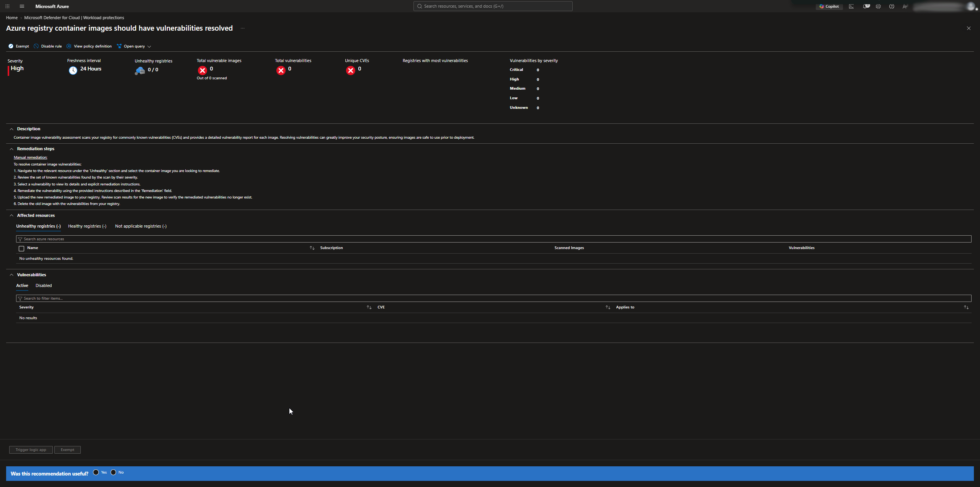Focus the global search resources box
The height and width of the screenshot is (487, 980).
pos(493,6)
